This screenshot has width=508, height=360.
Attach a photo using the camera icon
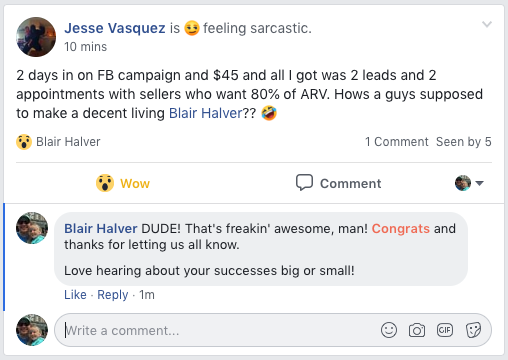[x=417, y=330]
